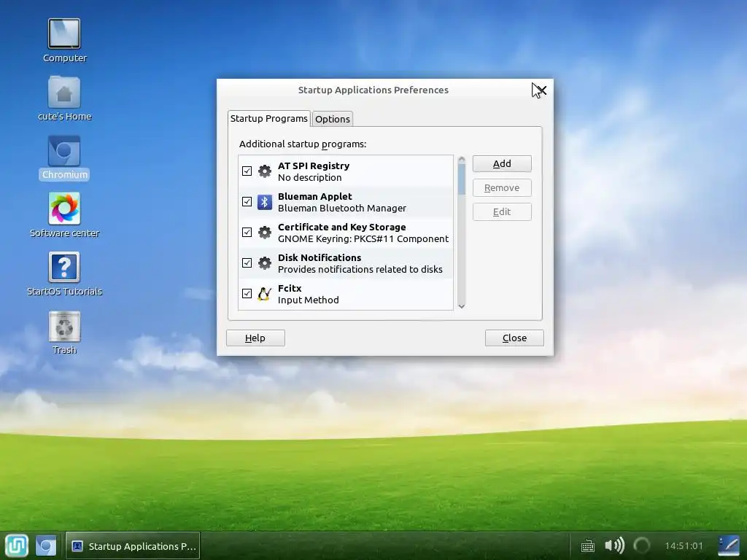Click the Startup Applications taskbar entry

point(133,545)
